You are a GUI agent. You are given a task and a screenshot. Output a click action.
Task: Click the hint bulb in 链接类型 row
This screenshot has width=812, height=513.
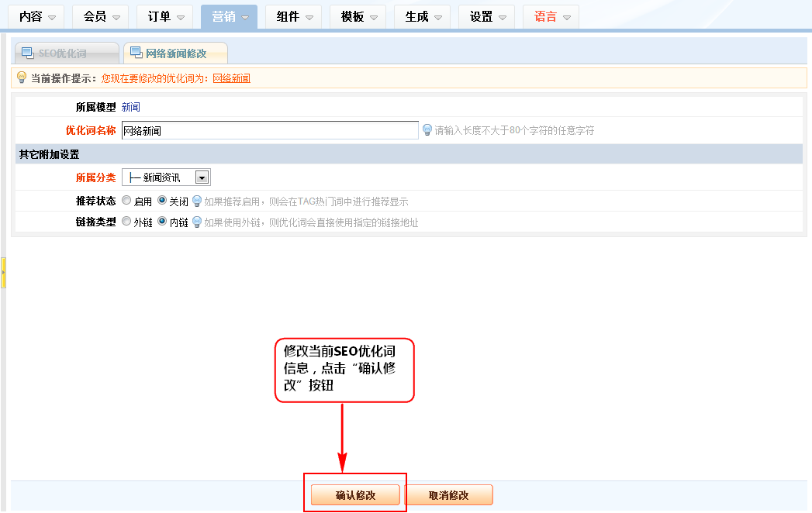point(197,222)
